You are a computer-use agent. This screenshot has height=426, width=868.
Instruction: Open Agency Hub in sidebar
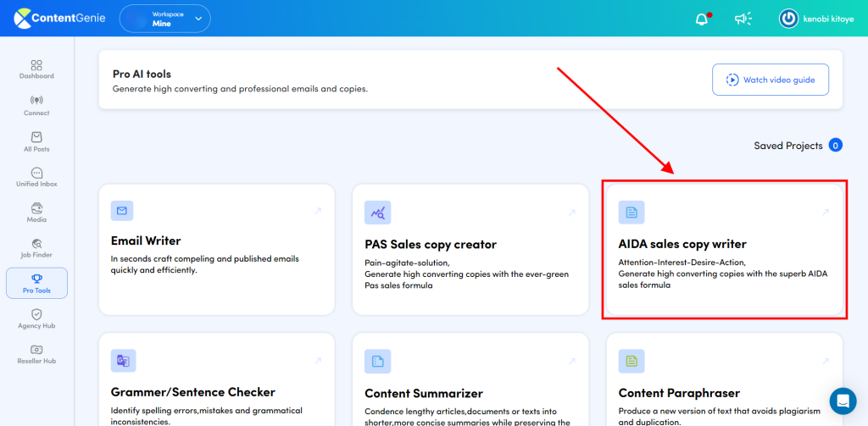tap(36, 319)
